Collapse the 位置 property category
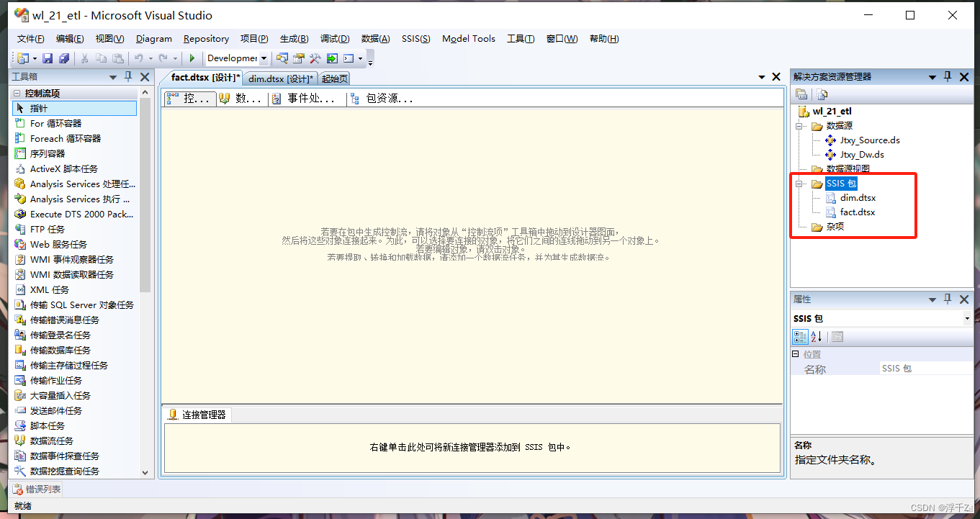Viewport: 980px width, 519px height. coord(796,354)
